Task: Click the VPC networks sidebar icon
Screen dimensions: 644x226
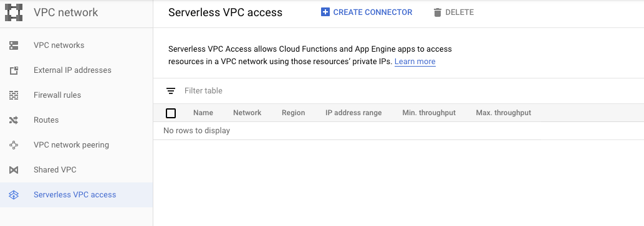Action: coord(14,45)
